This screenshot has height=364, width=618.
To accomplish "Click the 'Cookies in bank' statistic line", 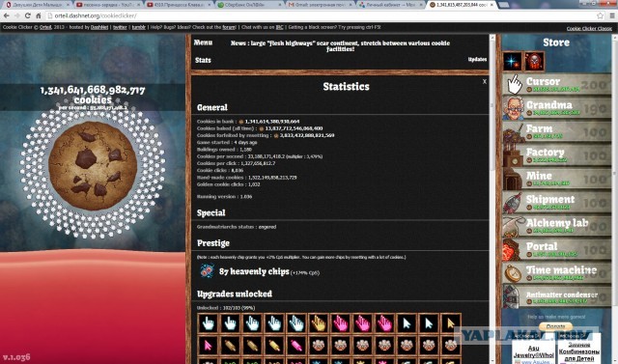I will [x=248, y=122].
